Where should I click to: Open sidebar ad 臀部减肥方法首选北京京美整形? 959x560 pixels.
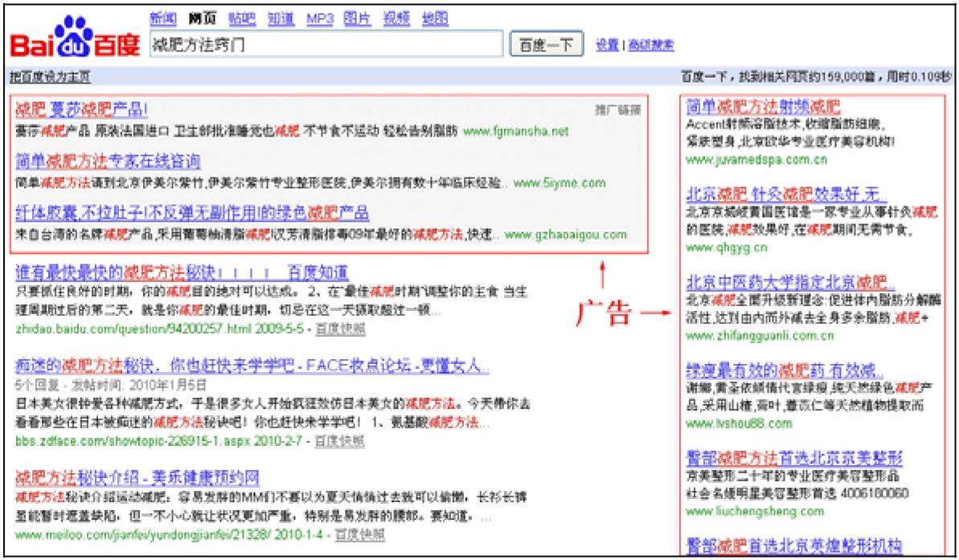pyautogui.click(x=794, y=458)
